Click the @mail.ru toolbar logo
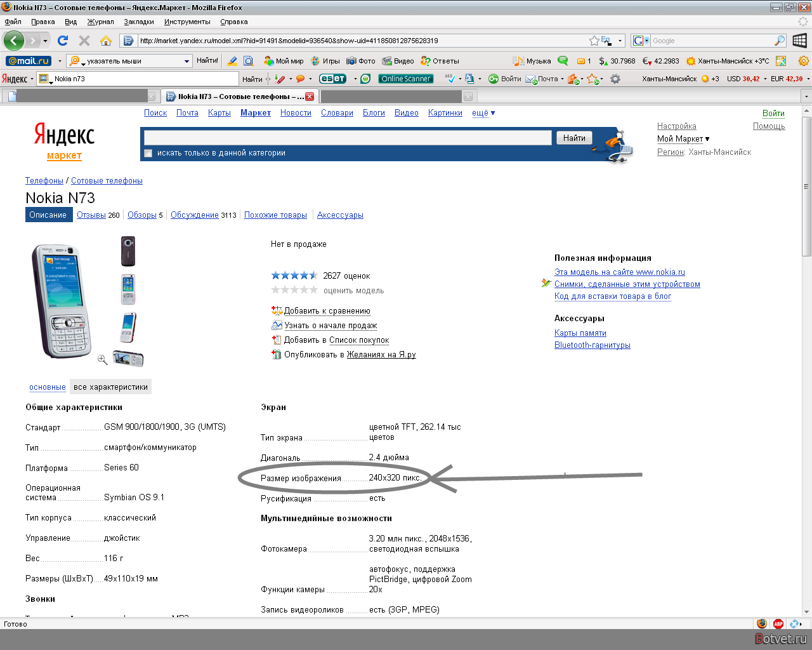This screenshot has width=812, height=650. point(29,61)
